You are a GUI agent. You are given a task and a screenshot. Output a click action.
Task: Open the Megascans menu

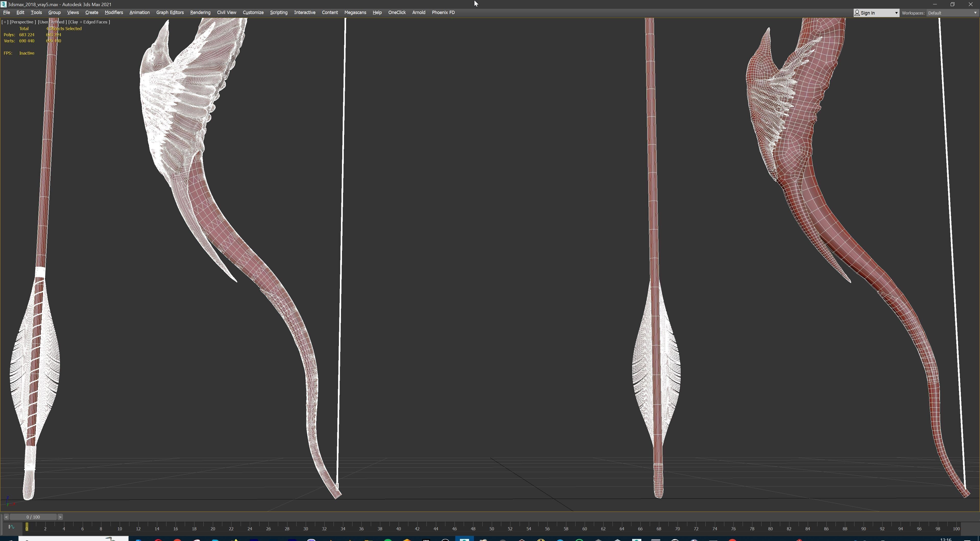355,13
